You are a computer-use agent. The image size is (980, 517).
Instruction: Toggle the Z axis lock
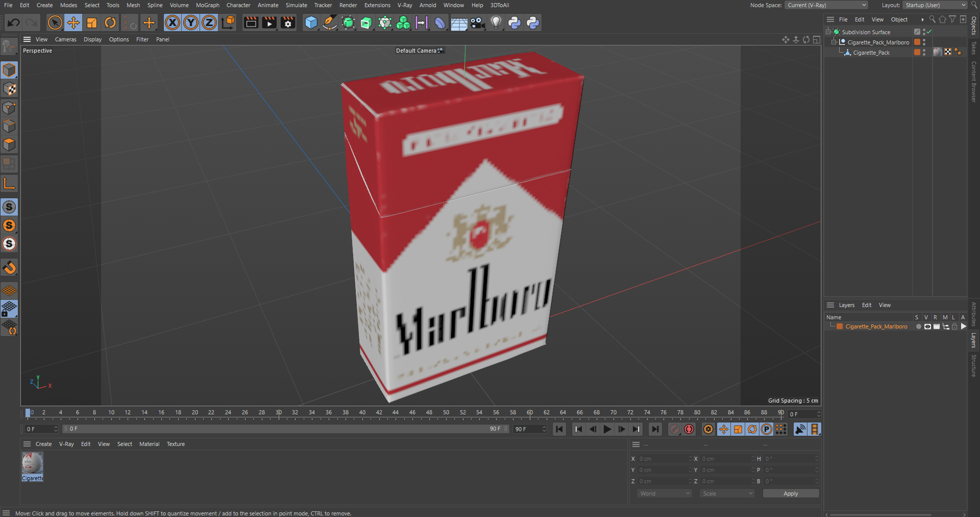click(x=209, y=22)
